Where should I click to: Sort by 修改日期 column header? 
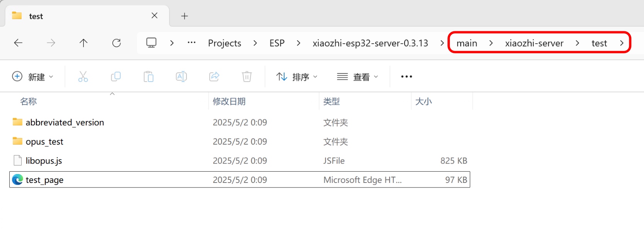(229, 101)
